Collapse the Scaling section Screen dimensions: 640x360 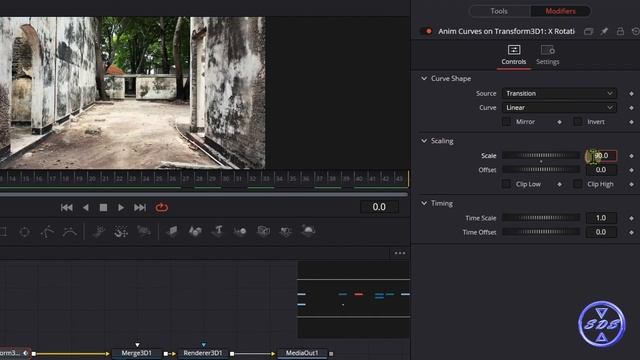point(424,141)
